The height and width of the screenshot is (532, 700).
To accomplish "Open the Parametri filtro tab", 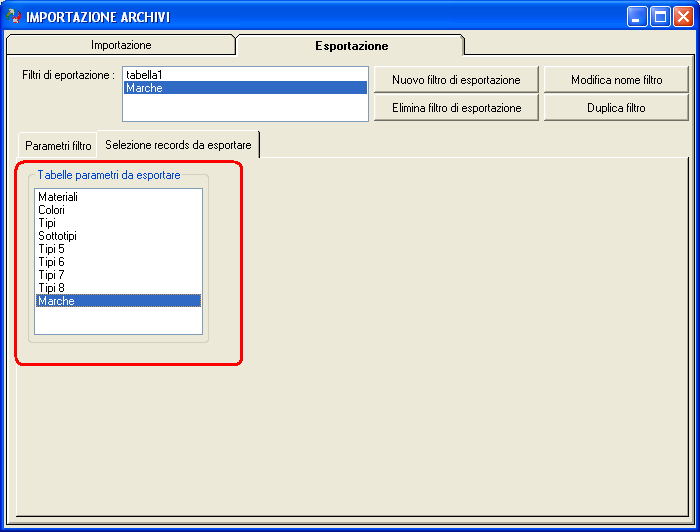I will point(58,145).
